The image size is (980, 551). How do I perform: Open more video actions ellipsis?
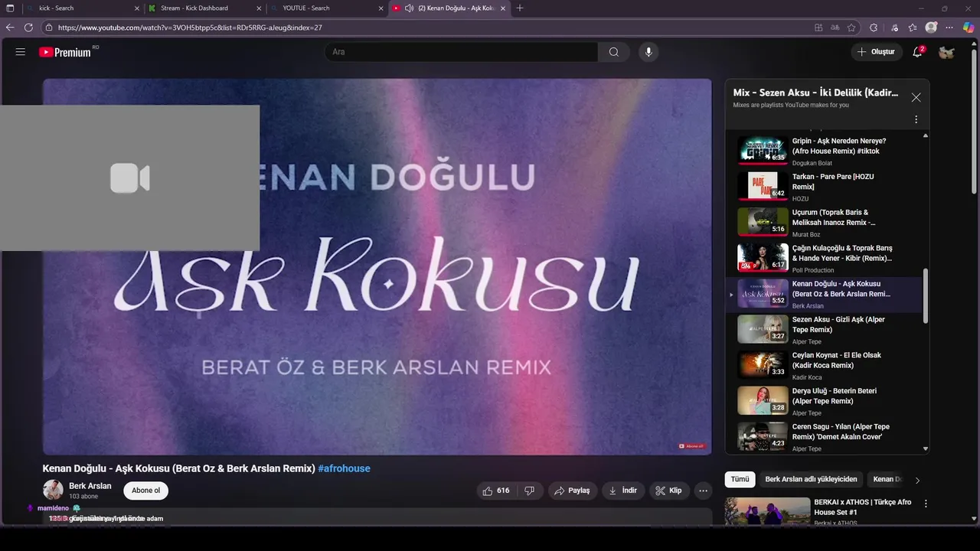pos(703,491)
